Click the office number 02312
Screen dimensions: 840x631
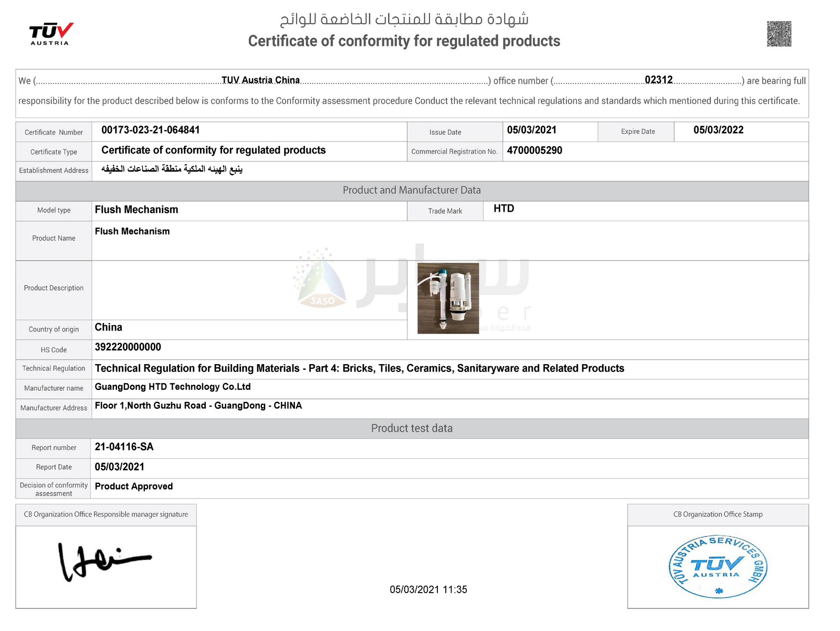[658, 80]
